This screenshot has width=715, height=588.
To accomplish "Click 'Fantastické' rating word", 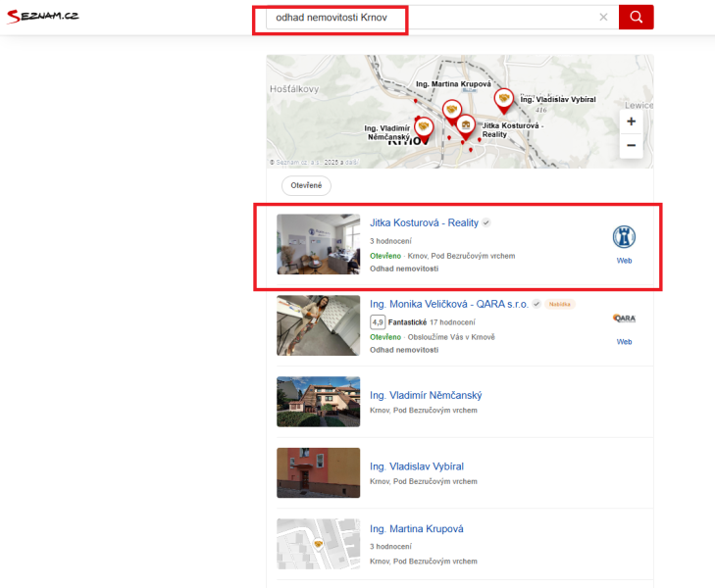I will click(407, 322).
